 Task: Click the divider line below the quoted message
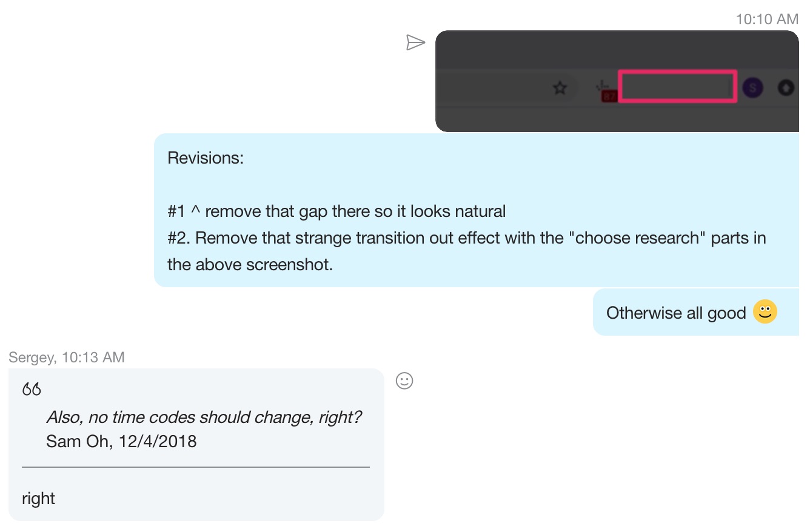click(x=195, y=467)
